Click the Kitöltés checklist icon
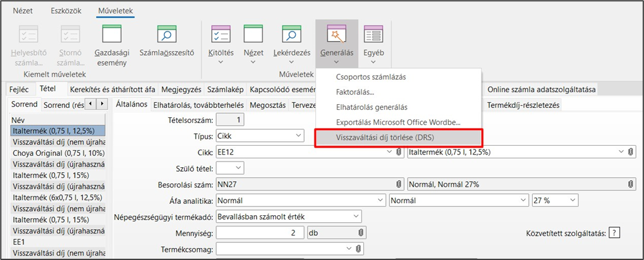644x260 pixels. coord(221,35)
